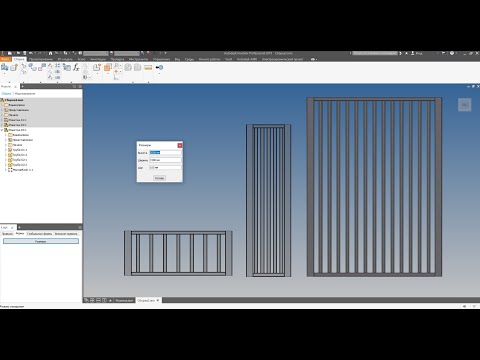This screenshot has height=360, width=480.
Task: Switch to the Вид ribbon tab
Action: tap(177, 59)
